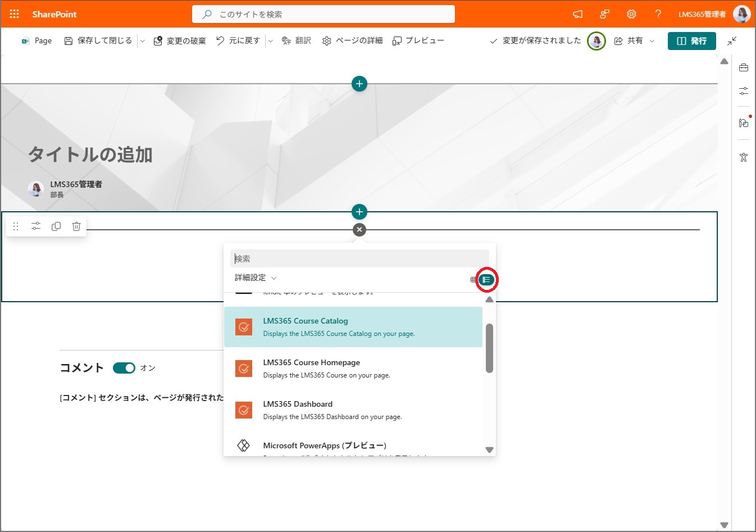Click 元に戻す undo command

[x=238, y=41]
